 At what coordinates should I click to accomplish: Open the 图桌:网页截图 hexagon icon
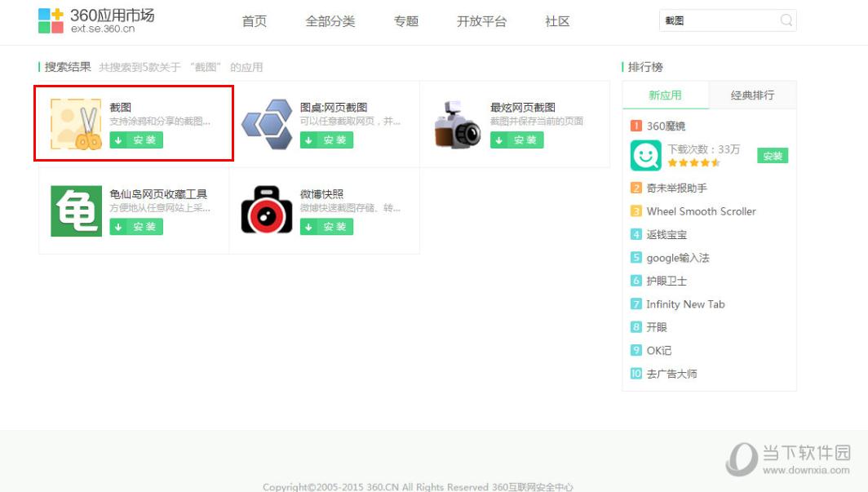click(267, 124)
